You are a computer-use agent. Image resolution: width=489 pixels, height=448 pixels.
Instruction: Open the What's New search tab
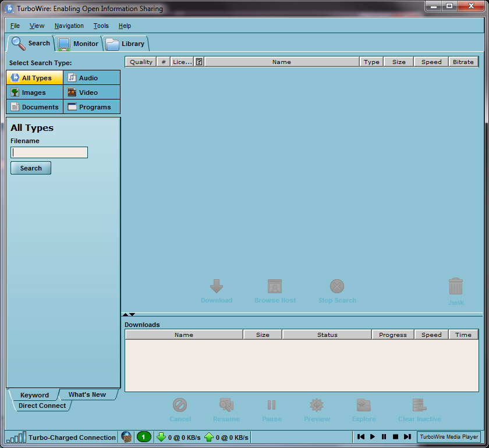87,394
